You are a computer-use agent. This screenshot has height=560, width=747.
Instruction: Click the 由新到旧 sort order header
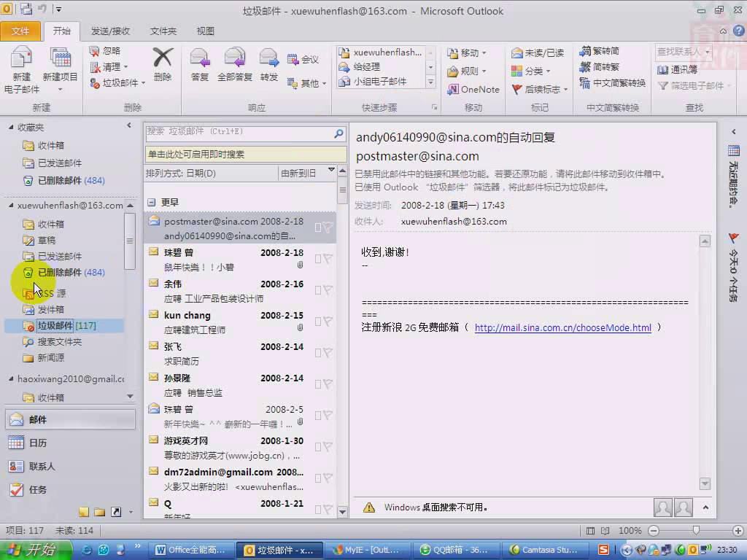pos(307,174)
